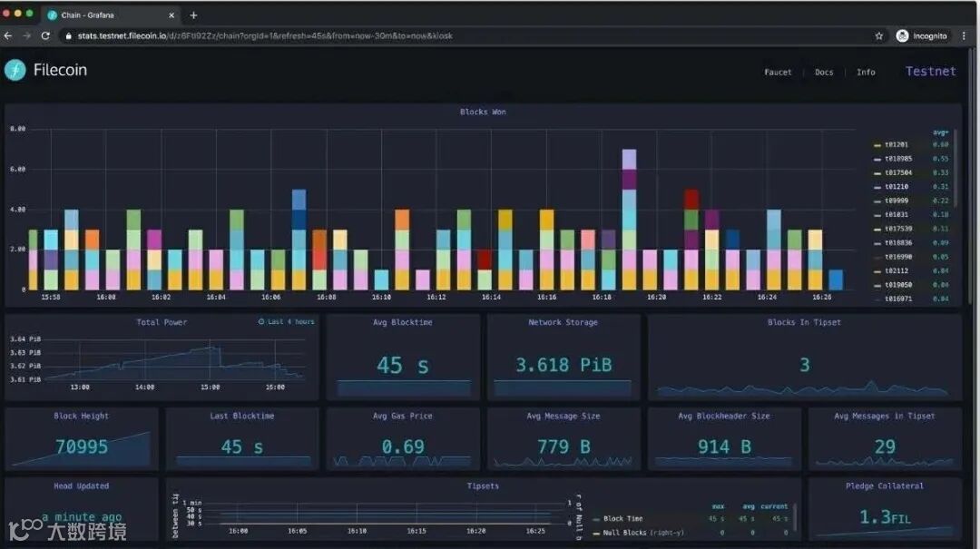This screenshot has width=980, height=549.
Task: Click the color swatch for t02112
Action: tap(877, 271)
